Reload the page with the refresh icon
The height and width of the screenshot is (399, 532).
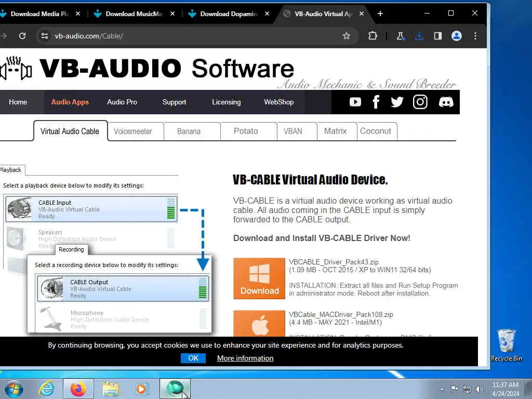tap(22, 36)
